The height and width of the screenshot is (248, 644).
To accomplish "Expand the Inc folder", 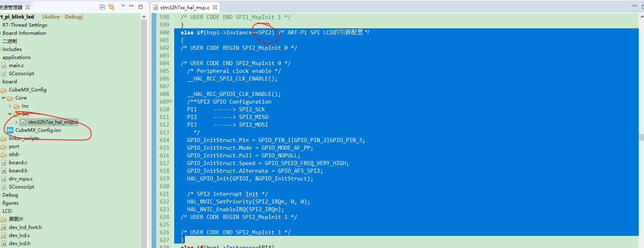I will pos(10,106).
